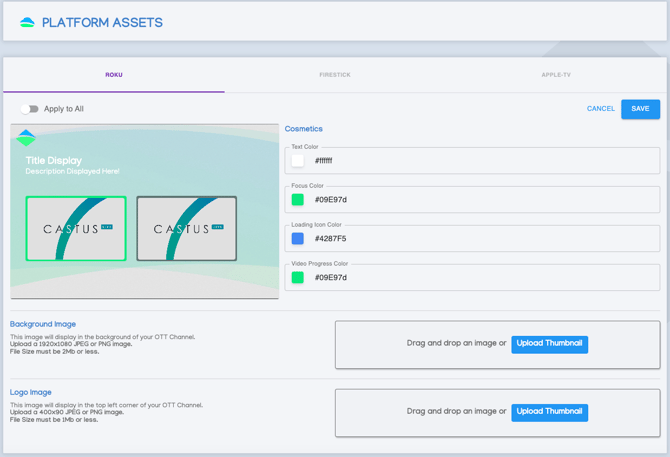This screenshot has height=457, width=670.
Task: Edit the Video Progress Color hex value
Action: [x=480, y=278]
